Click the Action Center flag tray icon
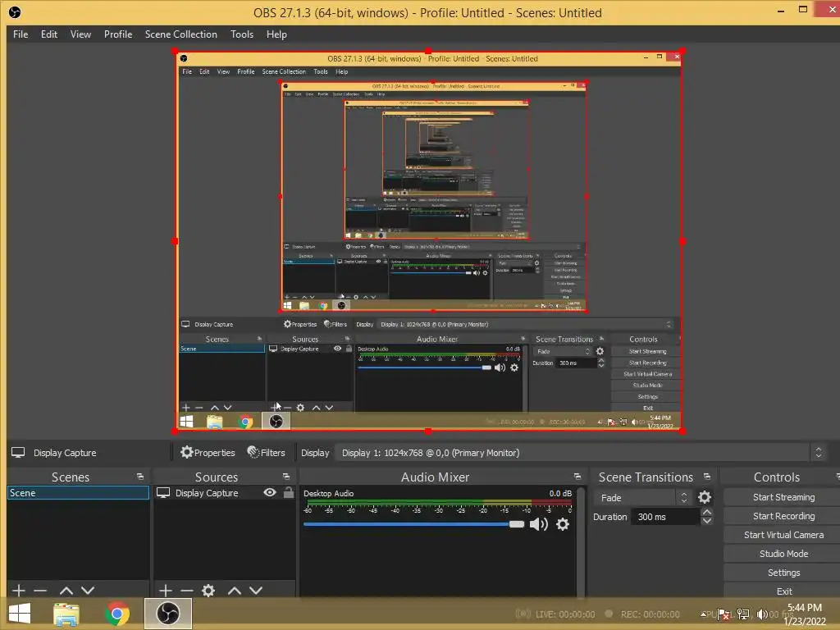840x630 pixels. coord(724,614)
